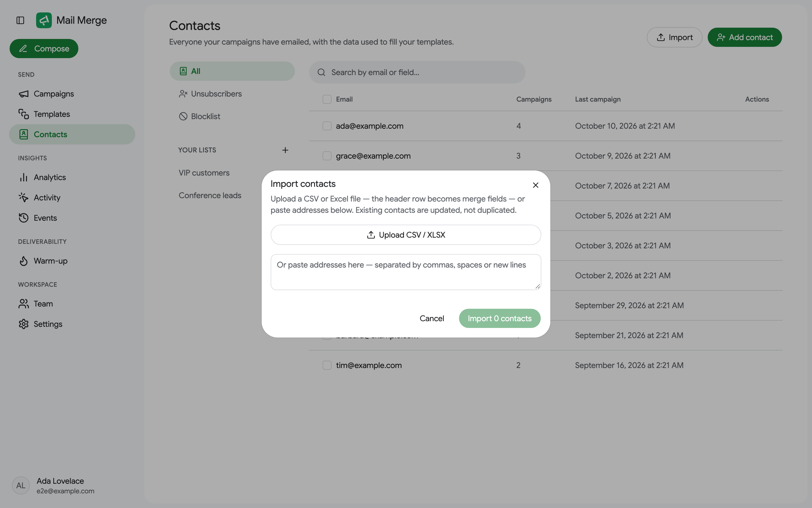Click ada@example.com email text
The height and width of the screenshot is (508, 812).
pos(370,126)
